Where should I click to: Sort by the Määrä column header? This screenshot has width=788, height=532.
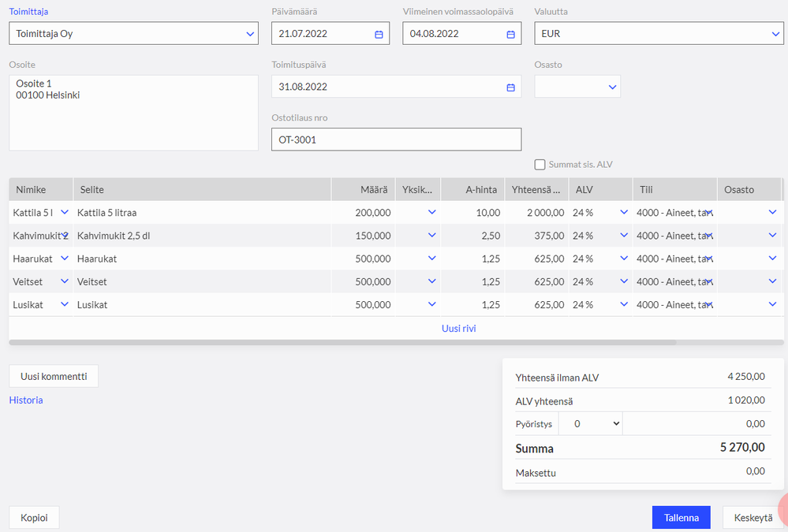[x=375, y=190]
